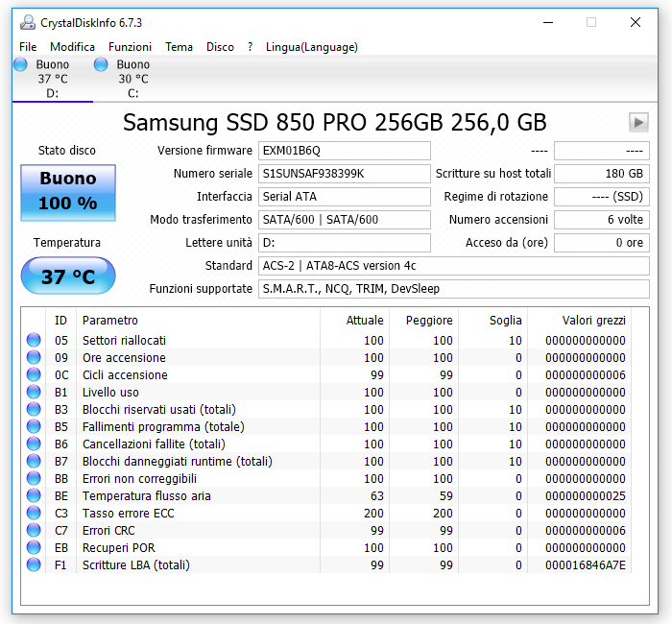The height and width of the screenshot is (624, 672).
Task: Click status orb for Errori CRC
Action: click(34, 530)
